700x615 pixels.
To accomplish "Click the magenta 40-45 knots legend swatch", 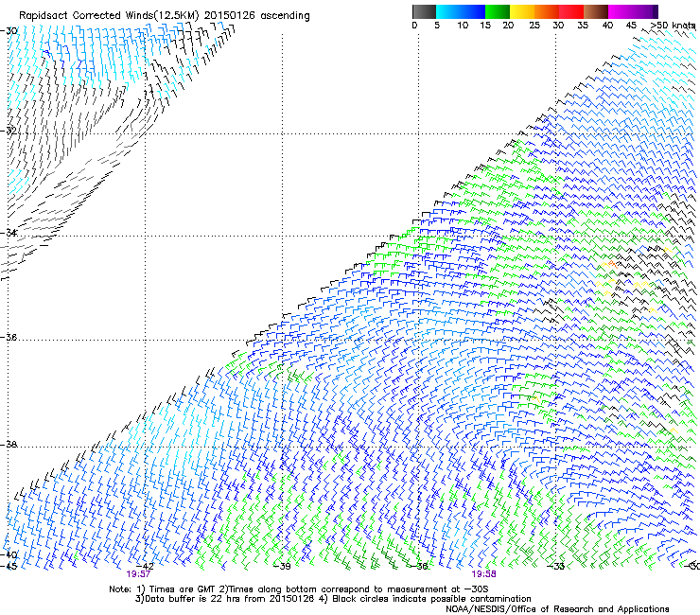I will (621, 11).
